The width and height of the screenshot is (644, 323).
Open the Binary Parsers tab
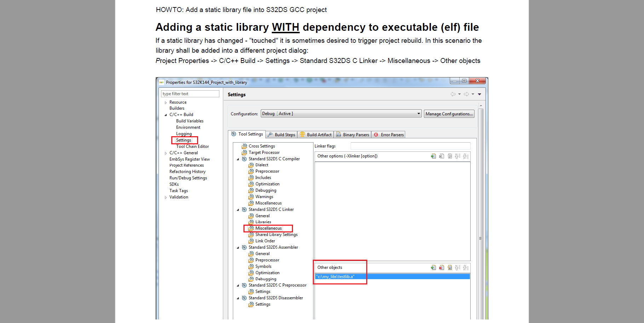pos(352,135)
